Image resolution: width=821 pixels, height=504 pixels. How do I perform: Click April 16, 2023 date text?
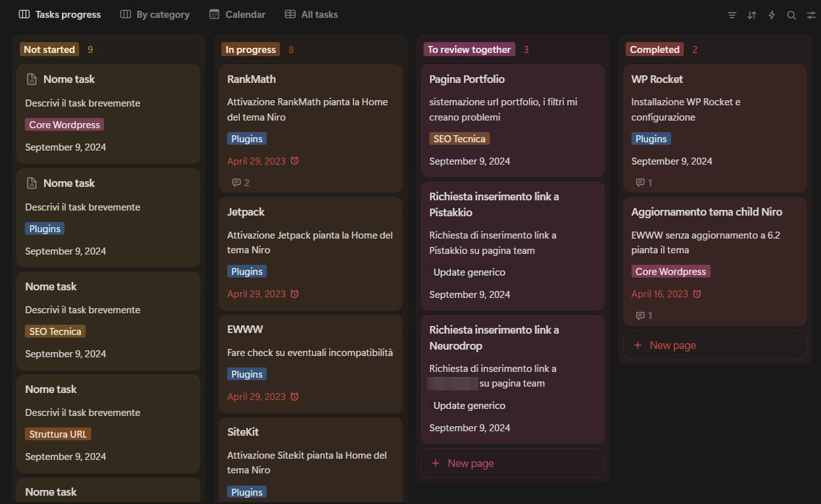click(x=660, y=294)
